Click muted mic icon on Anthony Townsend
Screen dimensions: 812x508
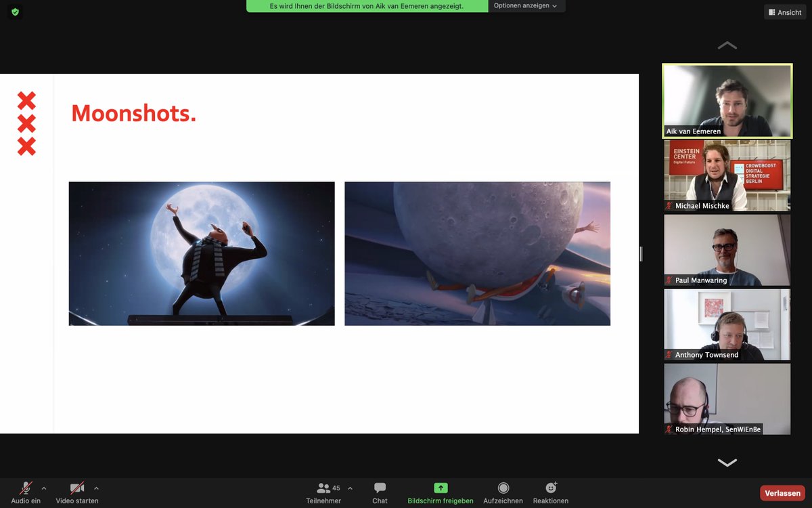tap(670, 354)
